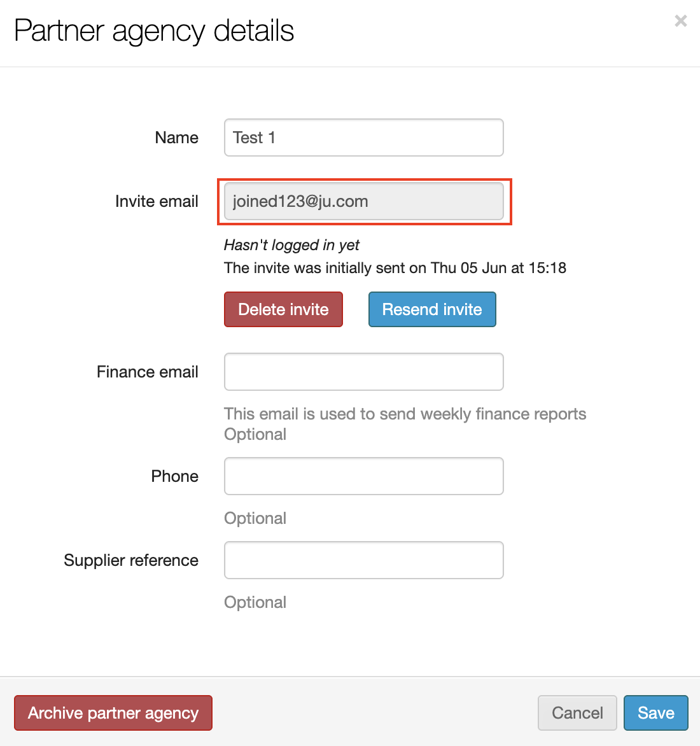Click into the Phone text field
This screenshot has height=746, width=700.
[x=363, y=476]
